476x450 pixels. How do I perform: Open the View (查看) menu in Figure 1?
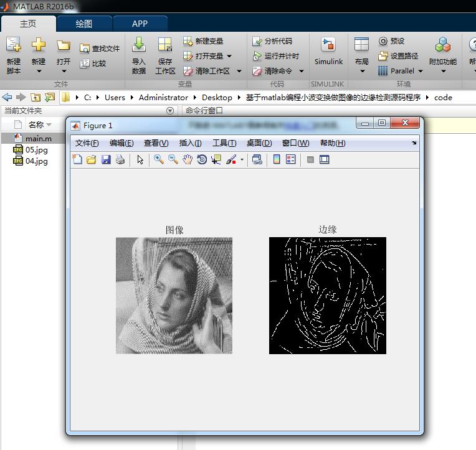click(x=156, y=143)
